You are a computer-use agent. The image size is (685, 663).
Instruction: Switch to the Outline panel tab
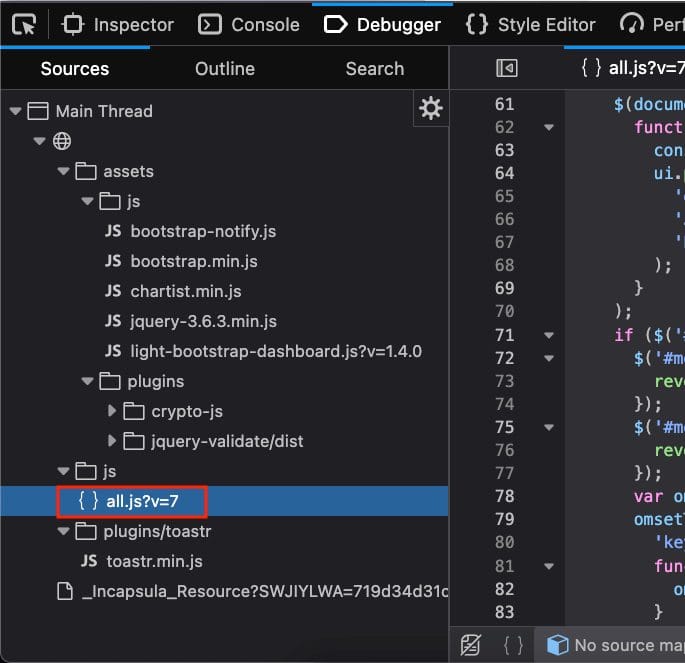click(x=225, y=69)
